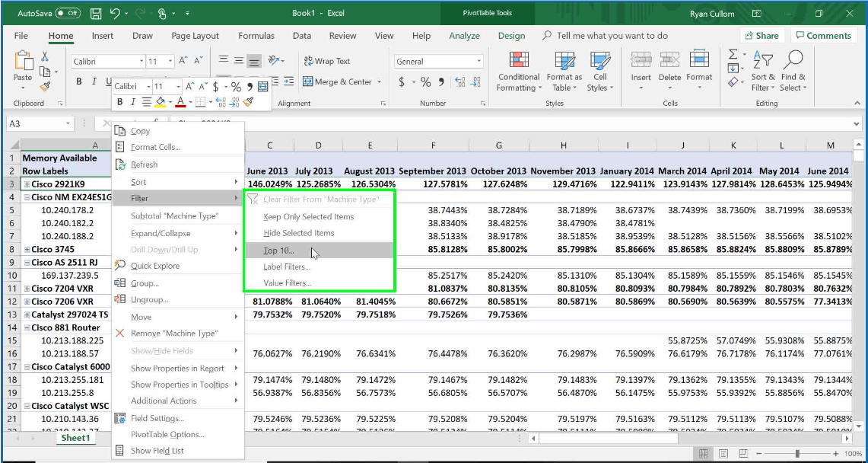Select Top 10 from the Filter submenu
This screenshot has width=868, height=463.
(279, 251)
